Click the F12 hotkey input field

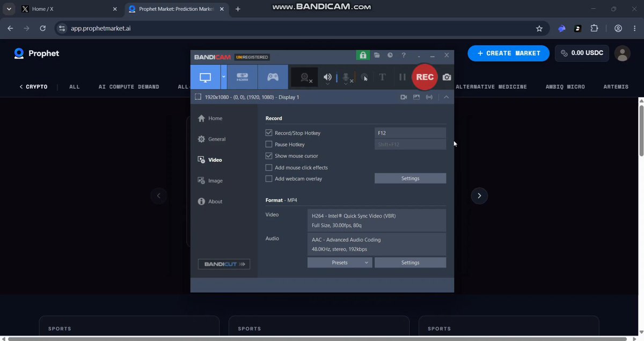click(x=410, y=133)
